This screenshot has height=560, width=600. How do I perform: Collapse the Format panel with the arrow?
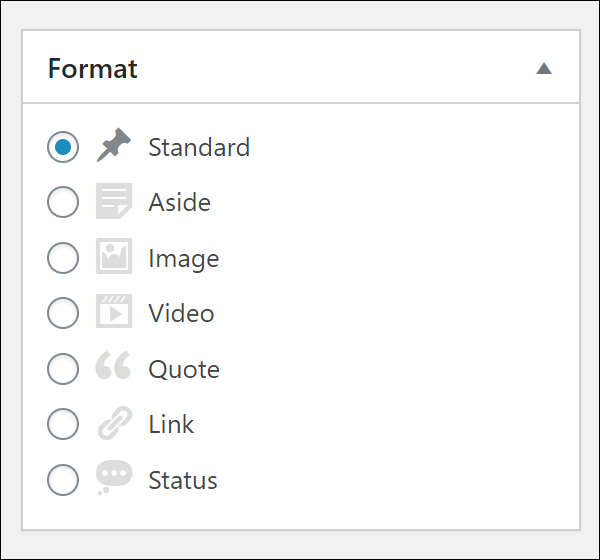point(544,69)
